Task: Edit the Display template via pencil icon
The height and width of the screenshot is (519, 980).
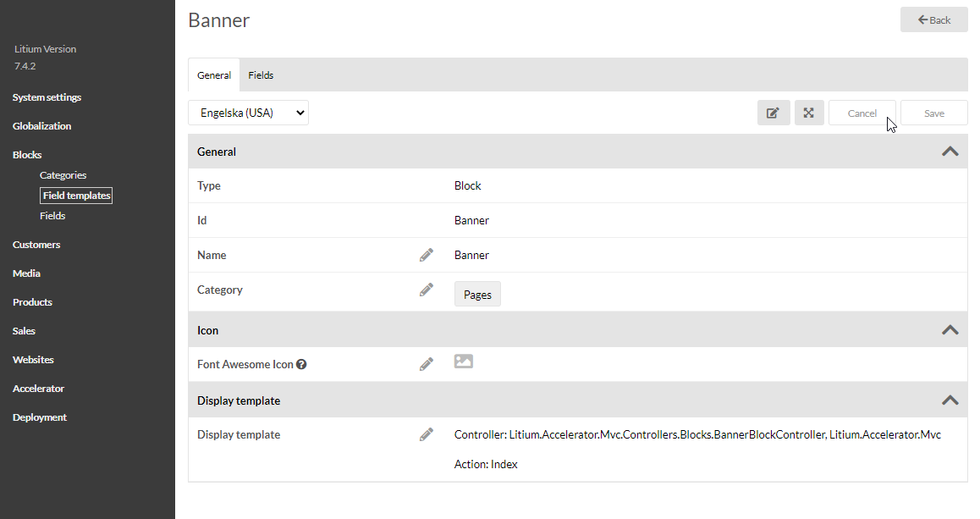Action: pyautogui.click(x=427, y=434)
